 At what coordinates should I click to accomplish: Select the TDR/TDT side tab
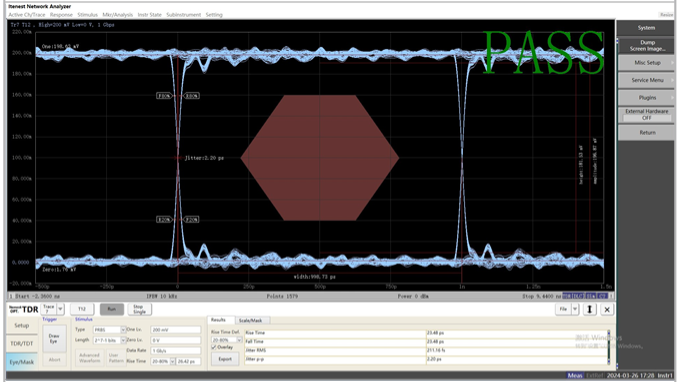click(22, 343)
